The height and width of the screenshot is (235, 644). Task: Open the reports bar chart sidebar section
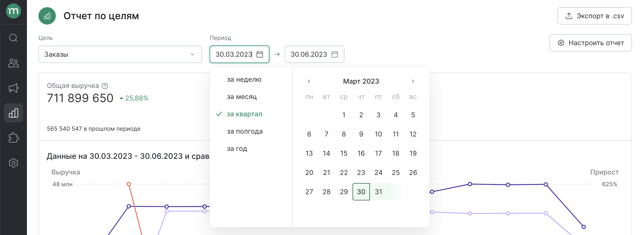point(13,113)
